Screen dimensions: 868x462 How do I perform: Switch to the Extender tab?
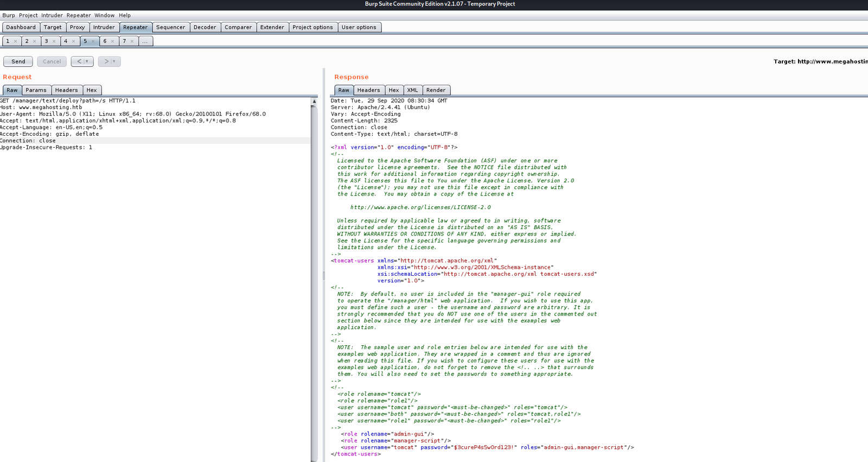click(x=272, y=27)
